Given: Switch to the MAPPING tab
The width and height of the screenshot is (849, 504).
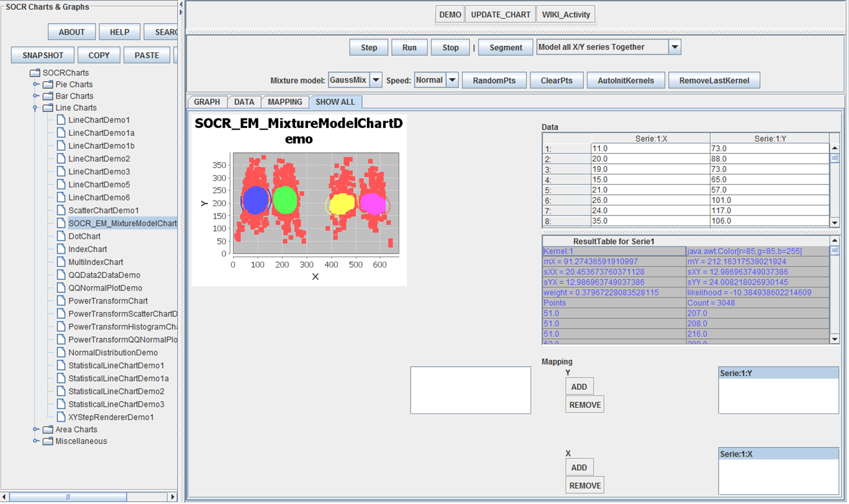Looking at the screenshot, I should point(285,102).
